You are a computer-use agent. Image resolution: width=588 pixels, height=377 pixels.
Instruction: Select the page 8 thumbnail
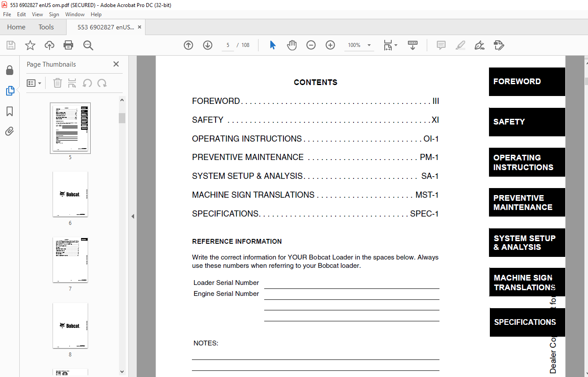click(x=70, y=326)
